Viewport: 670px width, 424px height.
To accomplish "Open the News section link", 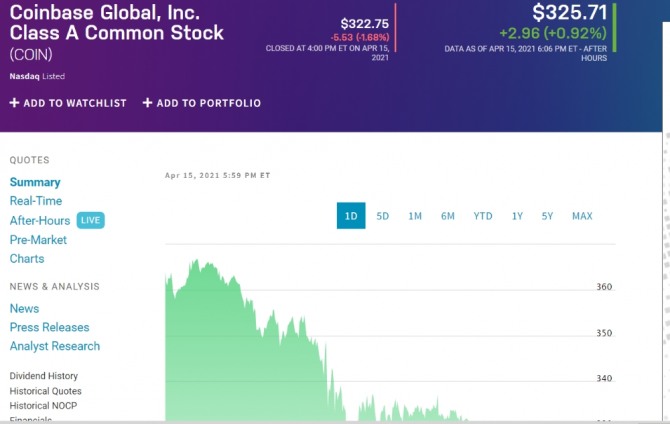I will 25,309.
